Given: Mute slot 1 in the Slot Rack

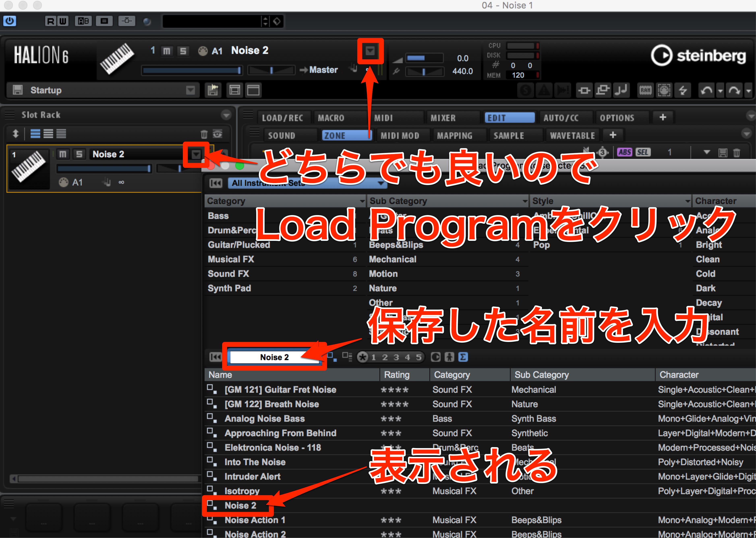Looking at the screenshot, I should point(63,154).
